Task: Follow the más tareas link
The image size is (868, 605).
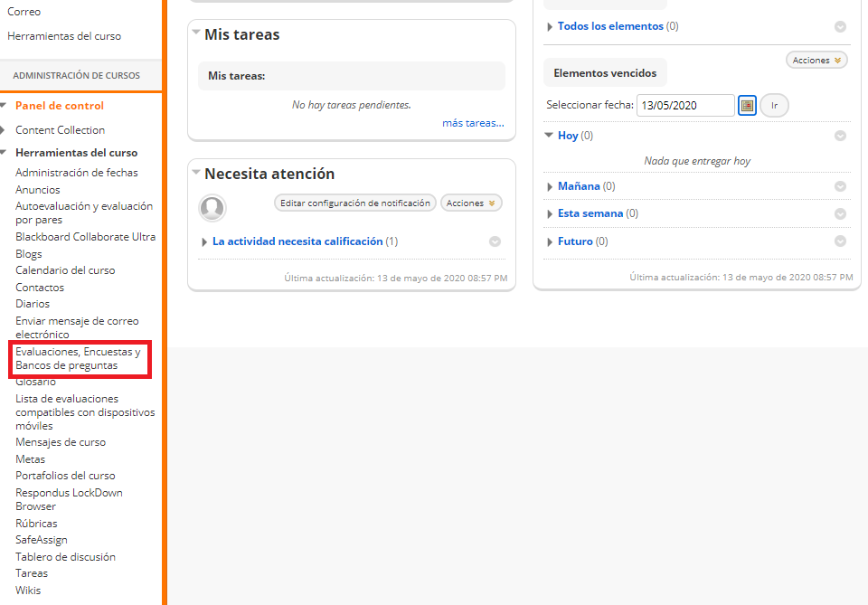Action: [x=473, y=123]
